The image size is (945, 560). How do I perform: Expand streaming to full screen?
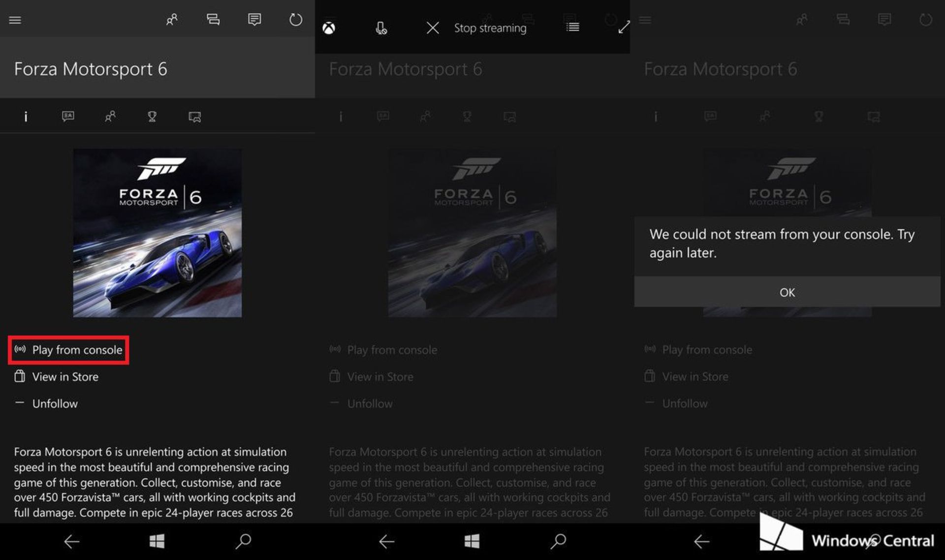coord(624,27)
